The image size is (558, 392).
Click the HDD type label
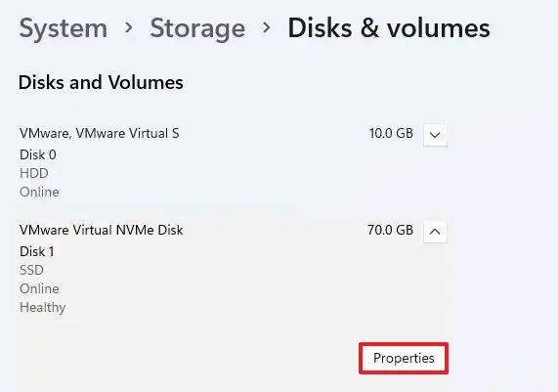(34, 173)
